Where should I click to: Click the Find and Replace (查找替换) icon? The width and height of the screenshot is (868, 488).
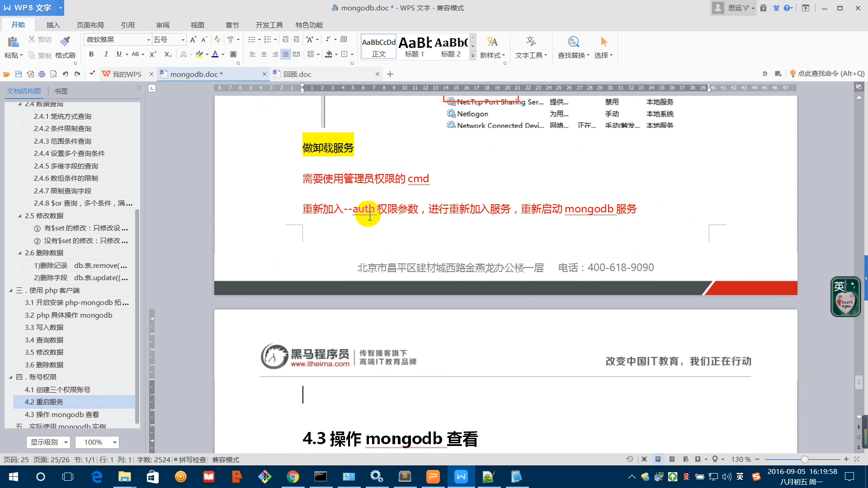point(573,42)
